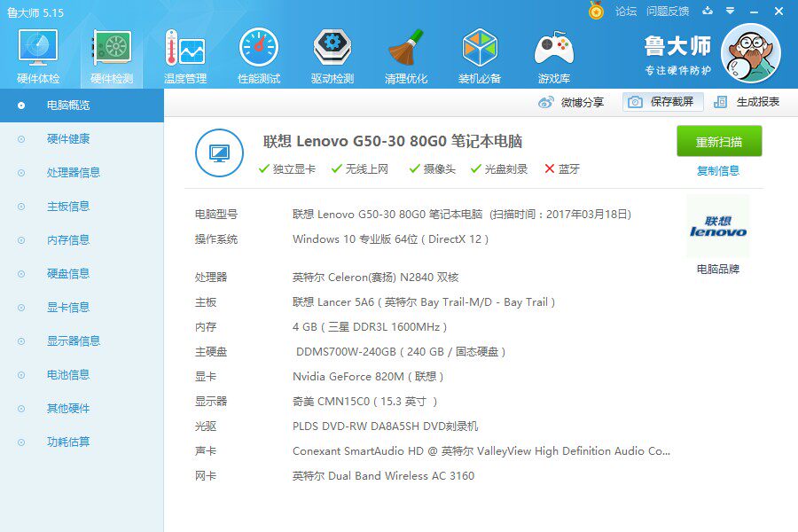
Task: Click the 复制信息 copy info link
Action: coord(718,171)
